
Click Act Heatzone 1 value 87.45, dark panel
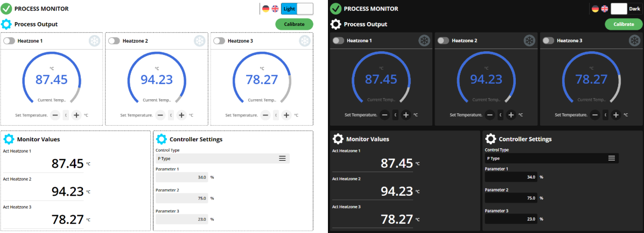pyautogui.click(x=397, y=163)
